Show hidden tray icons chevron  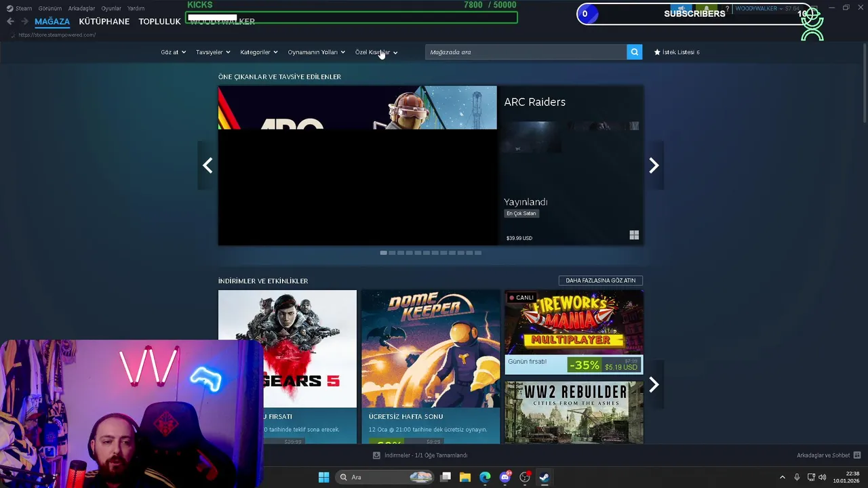[782, 477]
